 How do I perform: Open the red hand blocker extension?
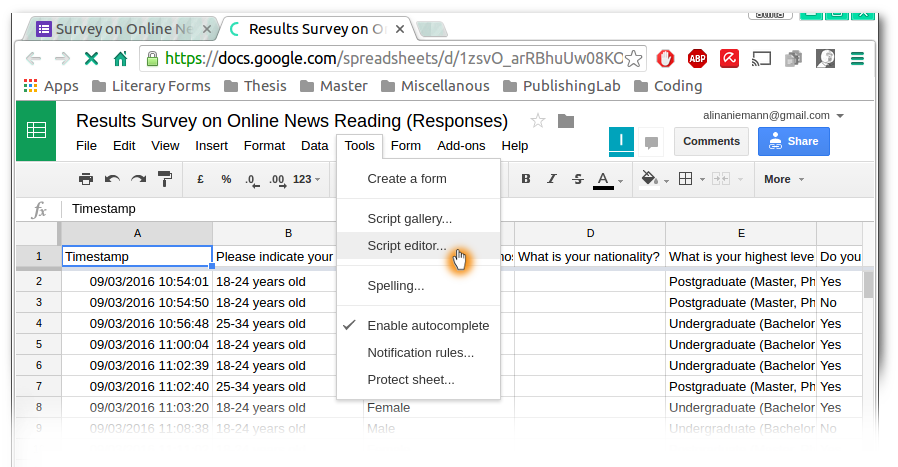[x=665, y=58]
